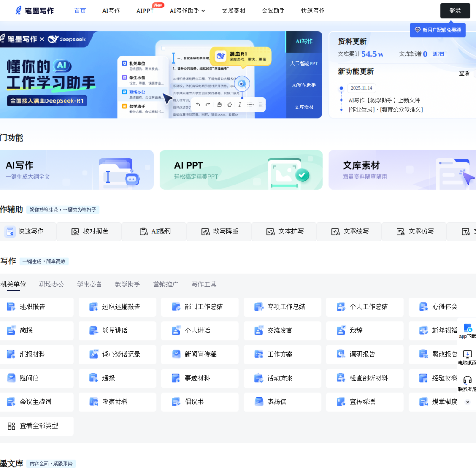Click the 文章续写 icon
This screenshot has height=476, width=476.
click(335, 231)
